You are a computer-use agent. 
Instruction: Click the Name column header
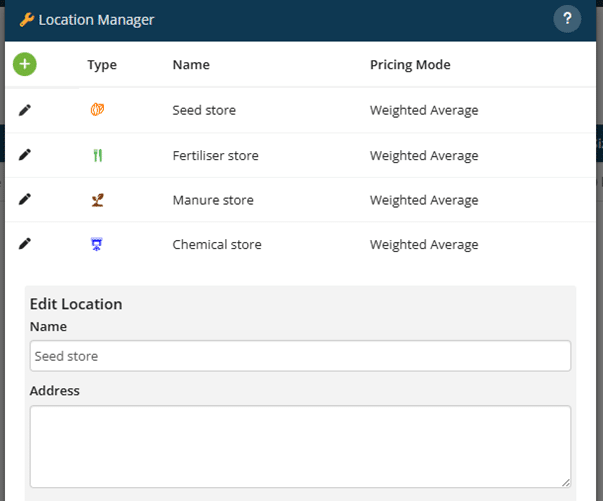pos(190,65)
